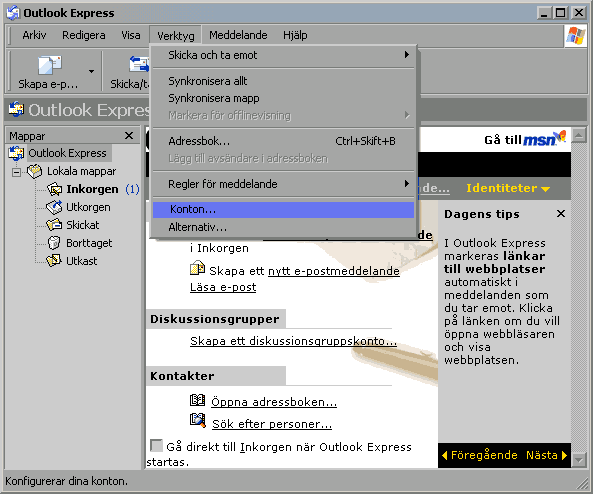The width and height of the screenshot is (593, 494).
Task: Close the Dagens tips panel
Action: pos(561,214)
